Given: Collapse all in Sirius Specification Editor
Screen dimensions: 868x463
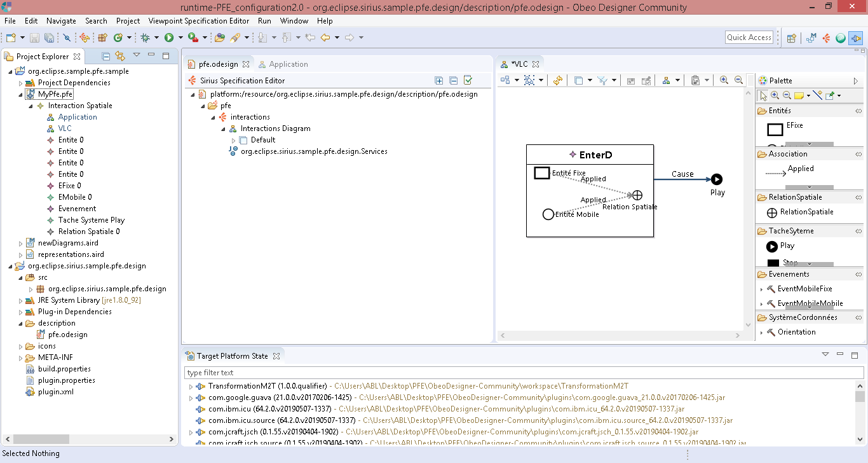Looking at the screenshot, I should pyautogui.click(x=454, y=80).
